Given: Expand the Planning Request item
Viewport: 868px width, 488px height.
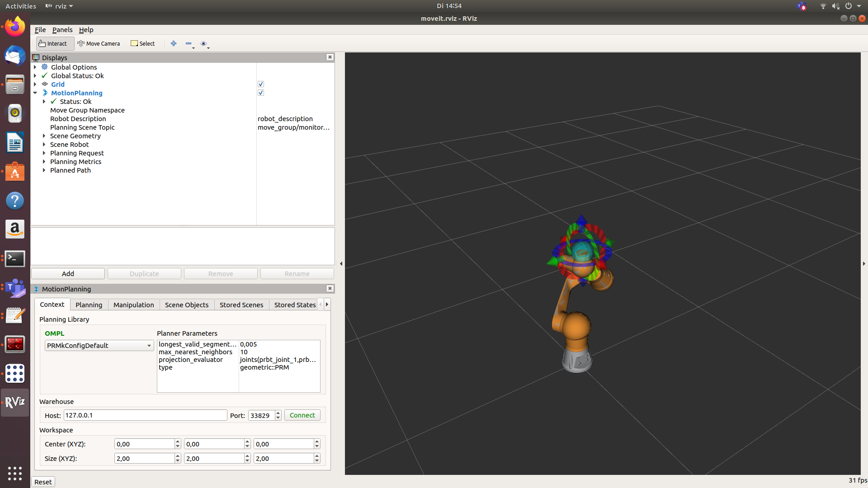Looking at the screenshot, I should [x=44, y=153].
